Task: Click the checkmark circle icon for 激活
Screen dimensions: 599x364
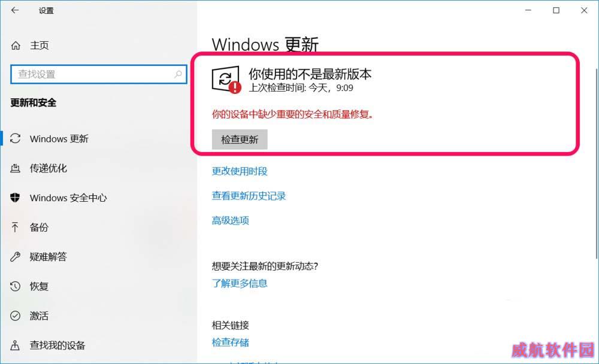Action: point(16,316)
